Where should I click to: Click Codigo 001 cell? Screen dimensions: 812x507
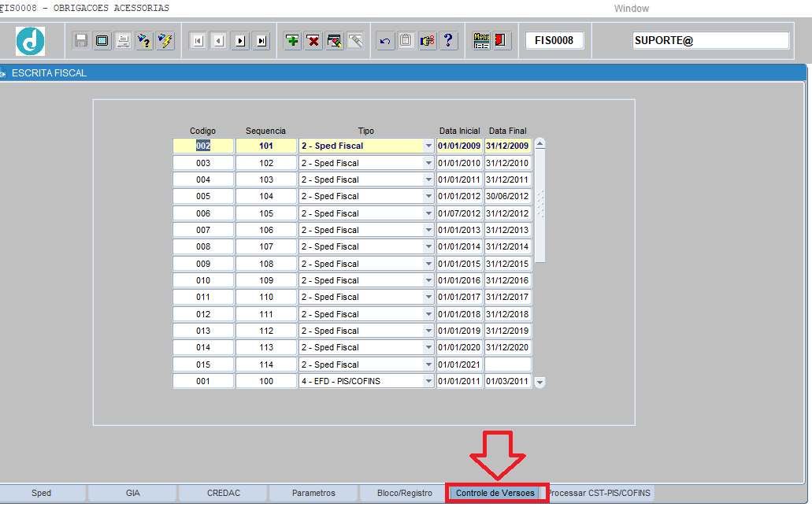point(203,381)
